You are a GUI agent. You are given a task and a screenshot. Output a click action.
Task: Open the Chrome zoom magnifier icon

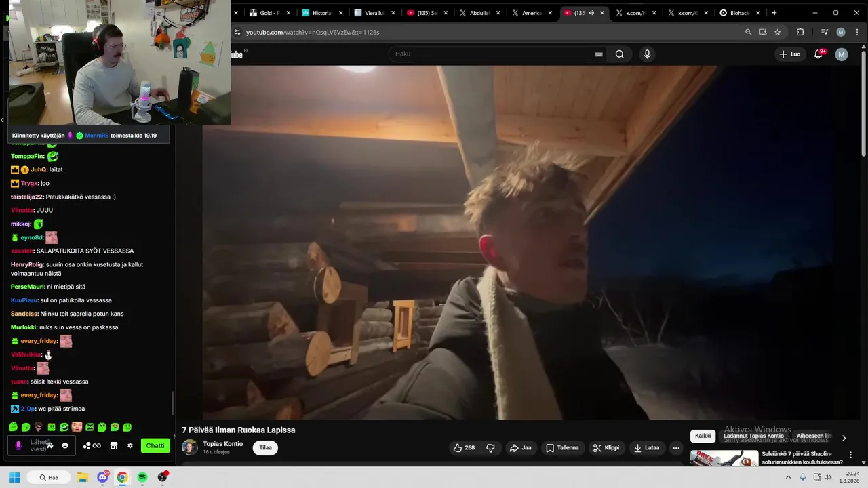click(748, 32)
